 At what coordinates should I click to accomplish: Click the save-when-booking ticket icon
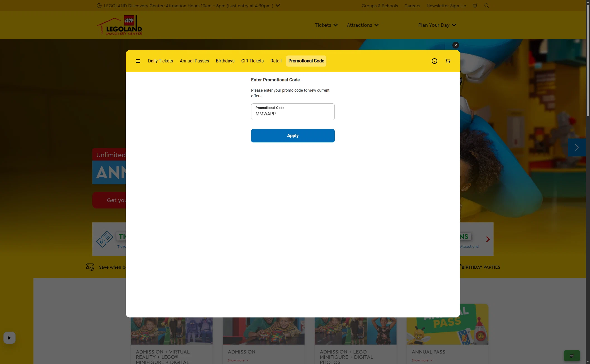coord(90,267)
